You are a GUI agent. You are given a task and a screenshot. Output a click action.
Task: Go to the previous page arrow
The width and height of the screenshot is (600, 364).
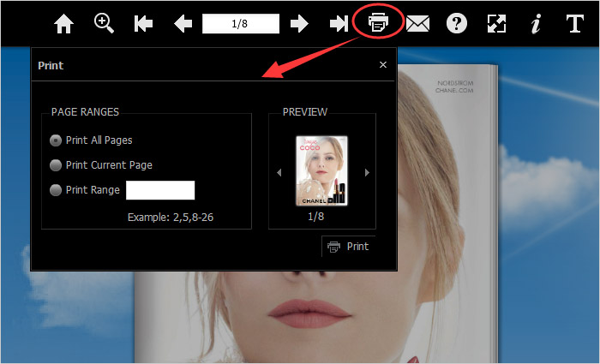(183, 24)
